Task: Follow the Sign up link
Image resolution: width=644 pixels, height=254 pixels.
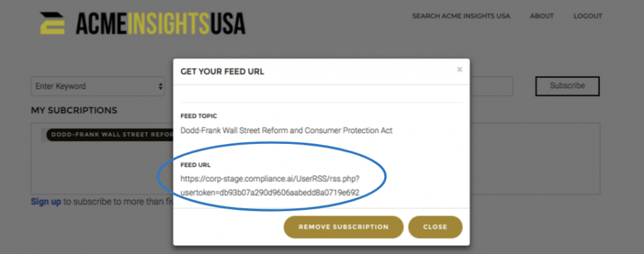Action: [x=46, y=202]
